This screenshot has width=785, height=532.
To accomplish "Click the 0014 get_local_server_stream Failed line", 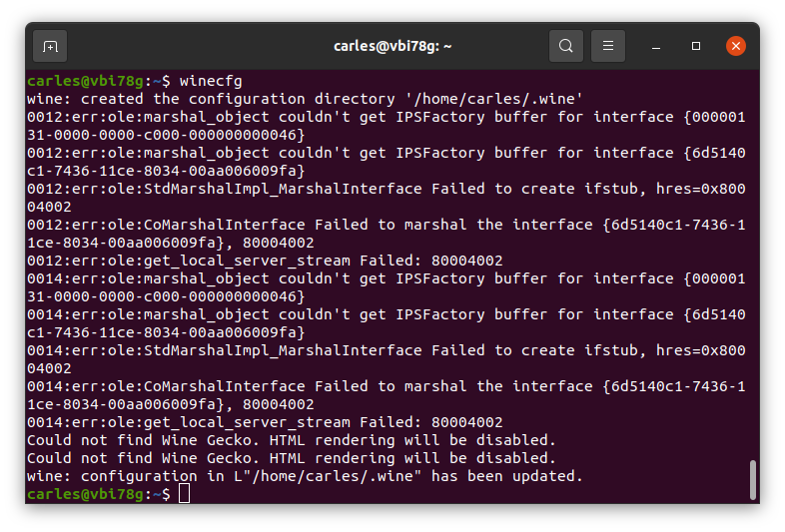I will 265,422.
